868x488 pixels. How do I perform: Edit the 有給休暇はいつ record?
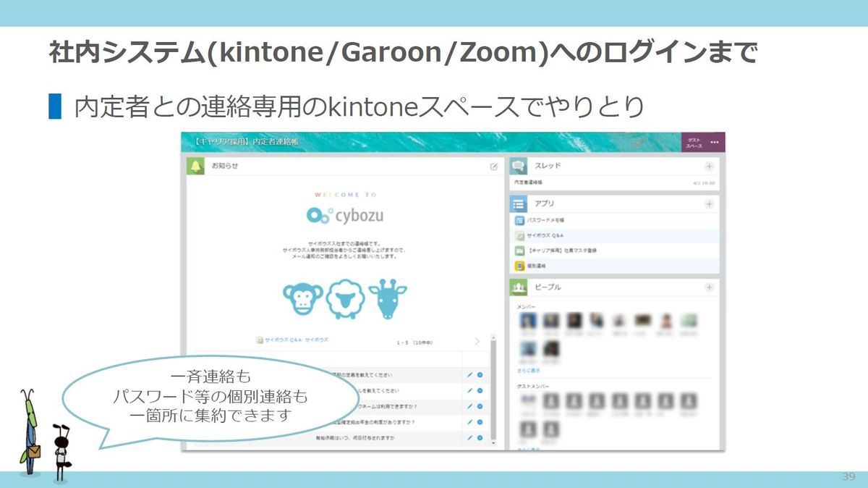pyautogui.click(x=469, y=438)
